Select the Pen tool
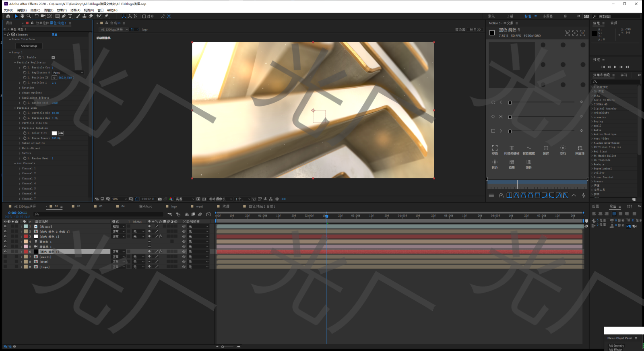The height and width of the screenshot is (351, 644). (x=64, y=16)
